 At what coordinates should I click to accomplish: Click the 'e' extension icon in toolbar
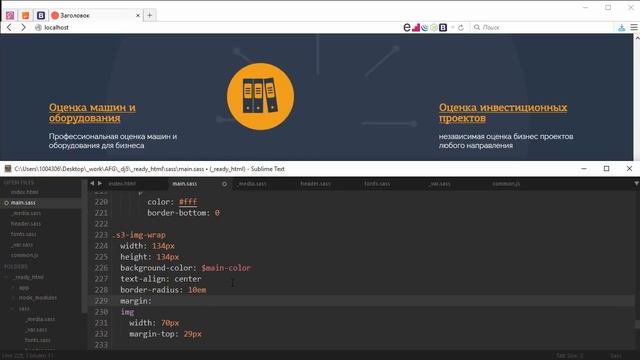point(407,27)
